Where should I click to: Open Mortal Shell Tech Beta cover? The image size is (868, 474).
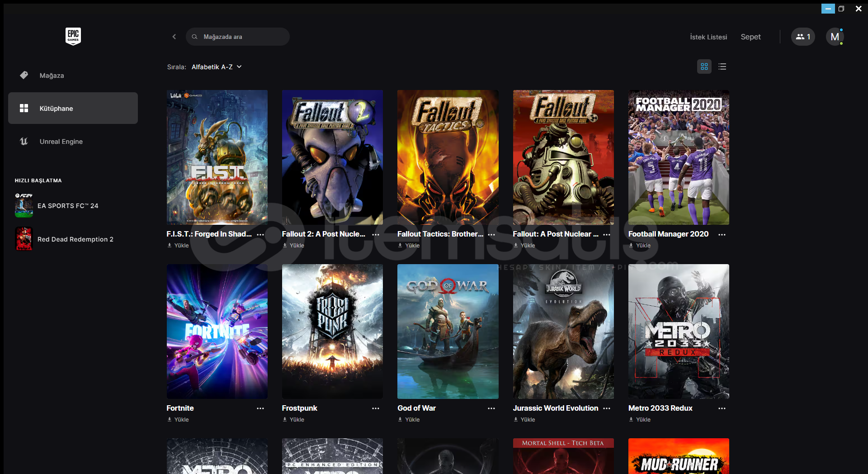(x=563, y=456)
